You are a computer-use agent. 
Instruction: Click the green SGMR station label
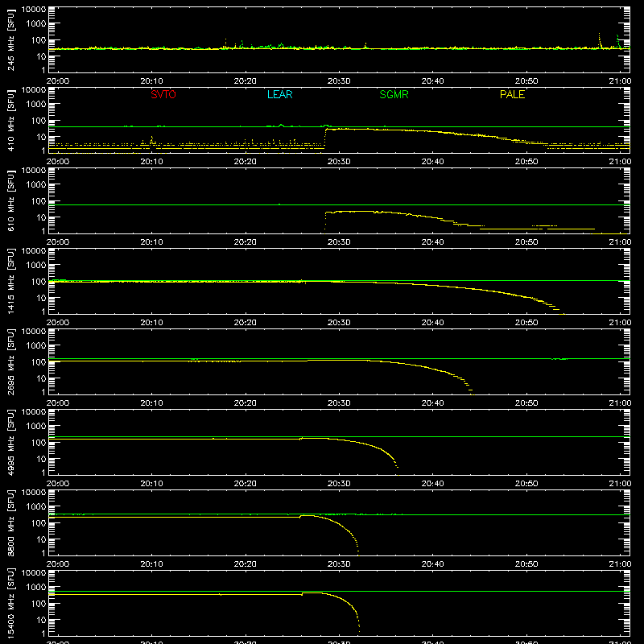(x=394, y=94)
